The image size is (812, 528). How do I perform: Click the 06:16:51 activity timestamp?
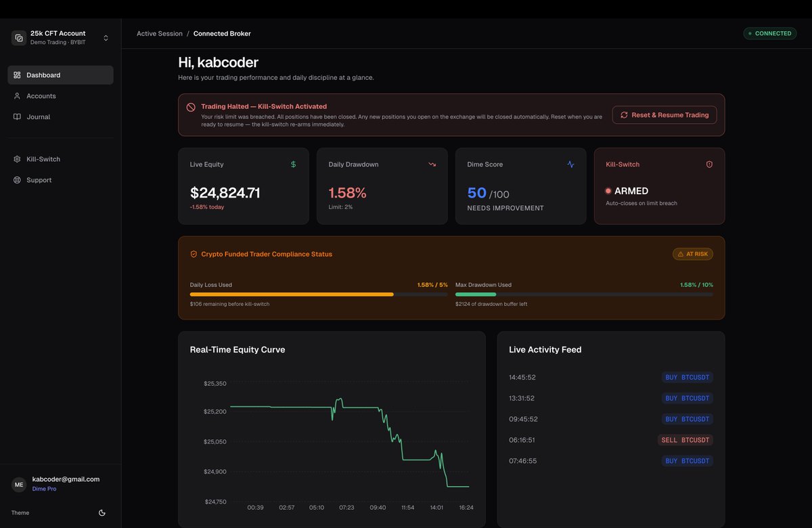(522, 440)
